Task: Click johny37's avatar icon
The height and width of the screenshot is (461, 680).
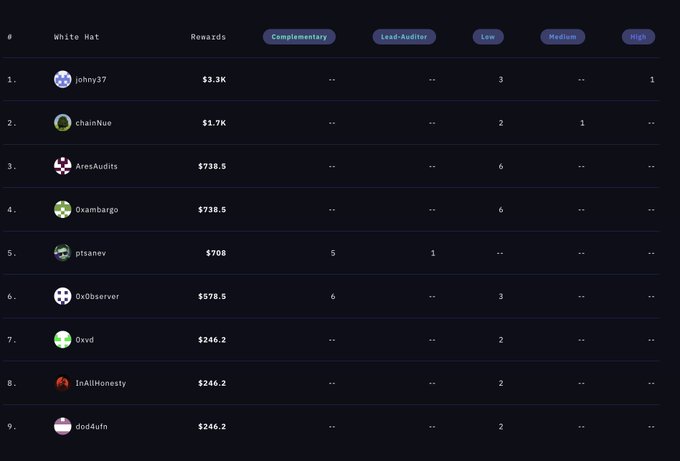Action: [x=62, y=79]
